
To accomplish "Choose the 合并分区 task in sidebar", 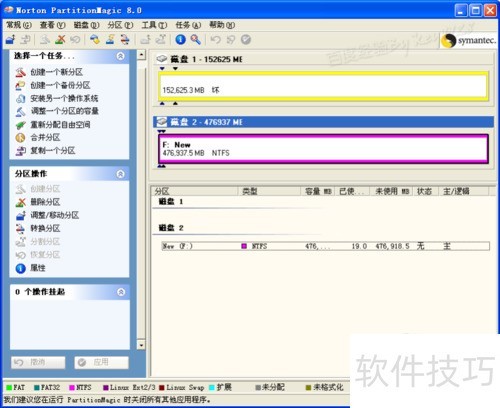I will click(x=45, y=137).
